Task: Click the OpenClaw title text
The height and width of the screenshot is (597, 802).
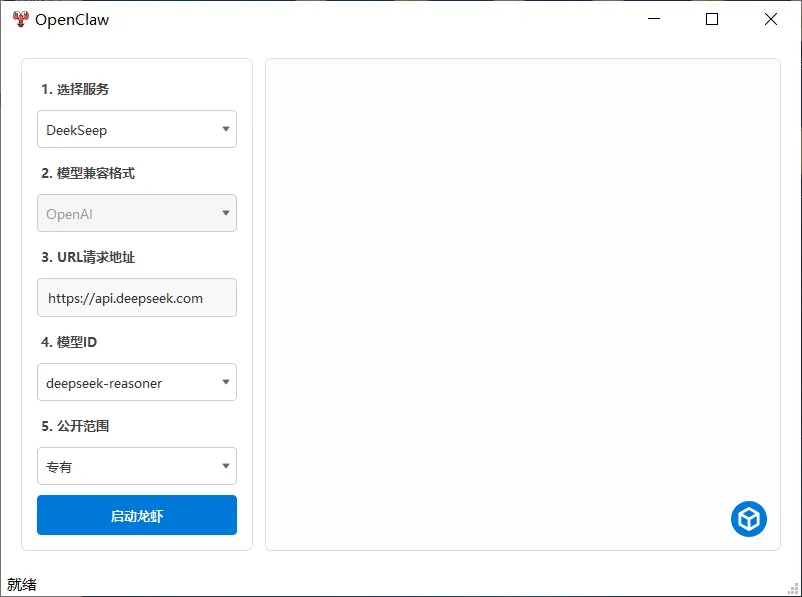Action: tap(72, 20)
